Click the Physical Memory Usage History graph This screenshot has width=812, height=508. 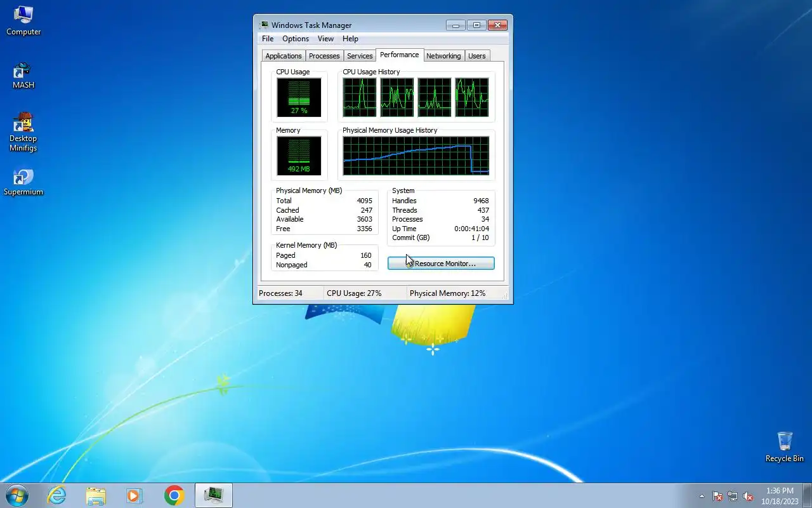pos(416,156)
